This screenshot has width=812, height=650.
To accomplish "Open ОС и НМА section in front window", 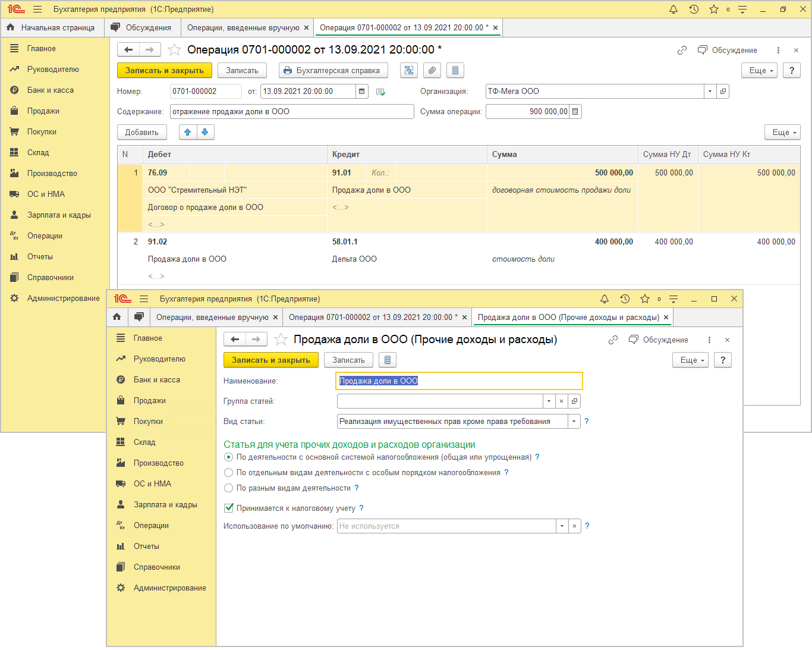I will (x=152, y=484).
